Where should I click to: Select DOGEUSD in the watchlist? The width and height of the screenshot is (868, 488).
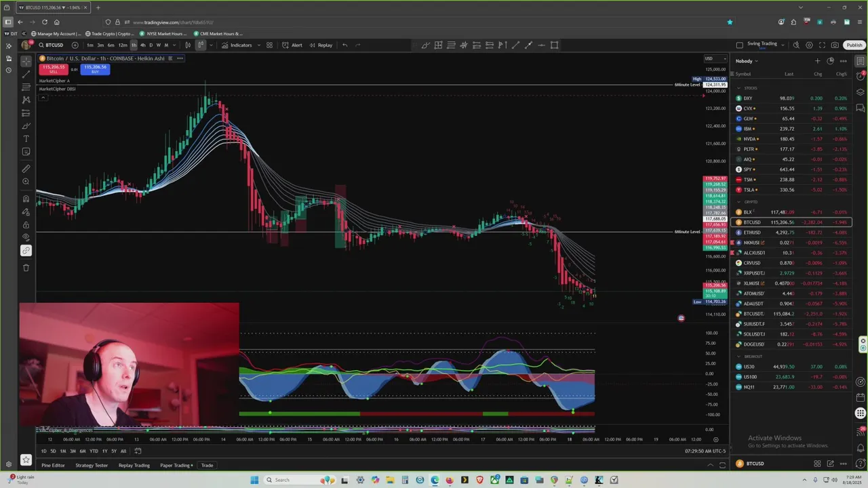pos(792,344)
